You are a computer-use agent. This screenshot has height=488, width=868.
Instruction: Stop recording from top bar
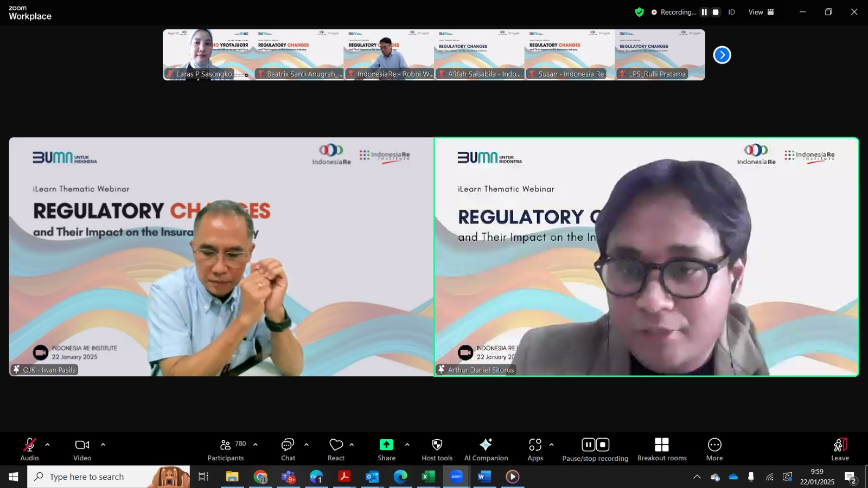click(x=716, y=12)
